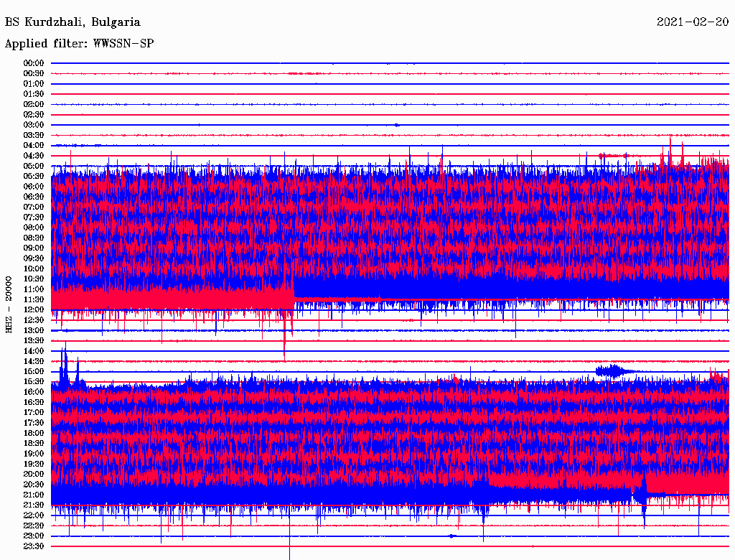
Task: Click the station title BS Kurdzhali, Bulgaria
Action: (72, 22)
